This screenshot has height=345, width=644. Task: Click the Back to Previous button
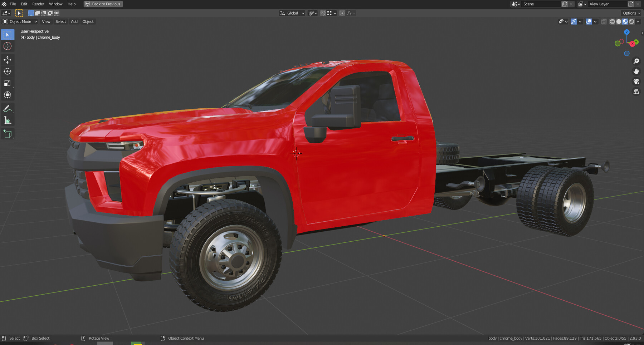103,4
